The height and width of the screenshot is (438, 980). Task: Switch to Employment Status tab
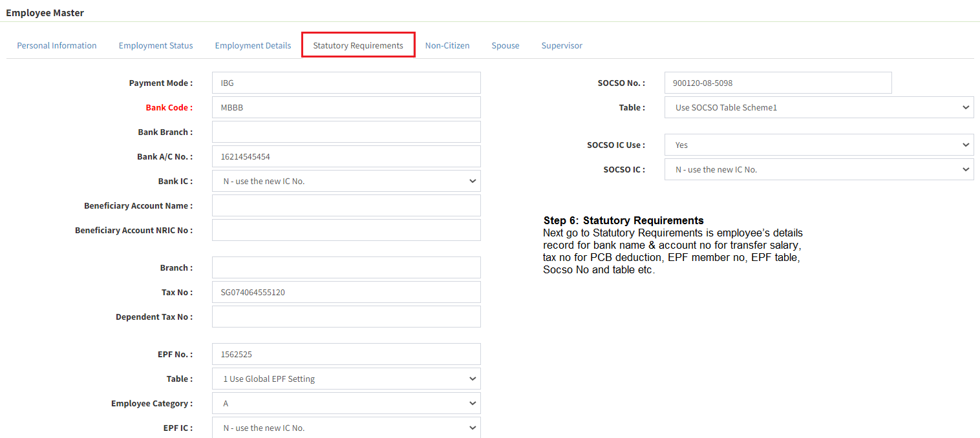click(x=156, y=45)
